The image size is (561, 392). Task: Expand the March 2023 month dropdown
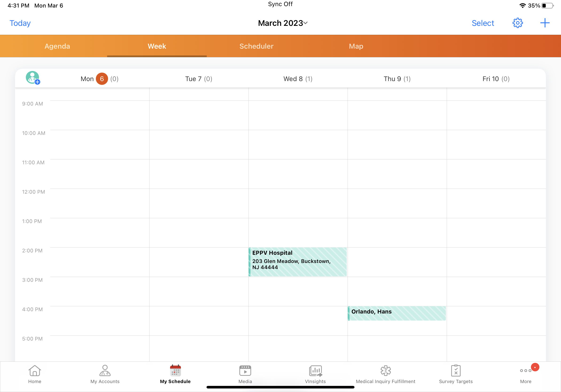pos(283,23)
